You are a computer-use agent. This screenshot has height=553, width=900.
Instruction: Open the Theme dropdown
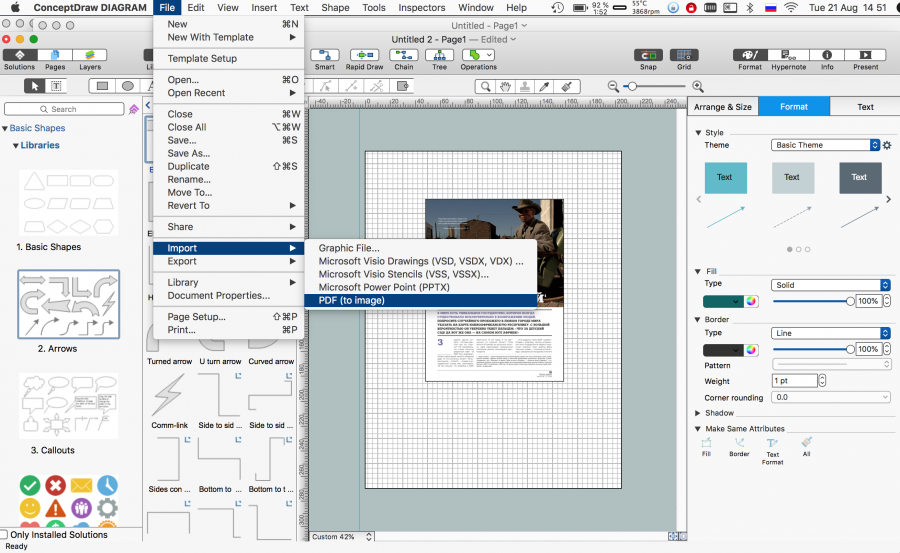click(826, 145)
